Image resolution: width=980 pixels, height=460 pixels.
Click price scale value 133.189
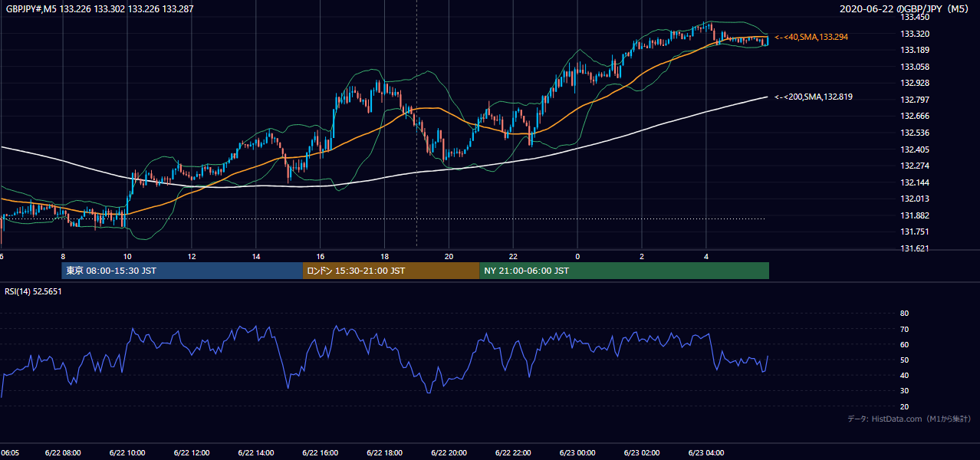[915, 50]
